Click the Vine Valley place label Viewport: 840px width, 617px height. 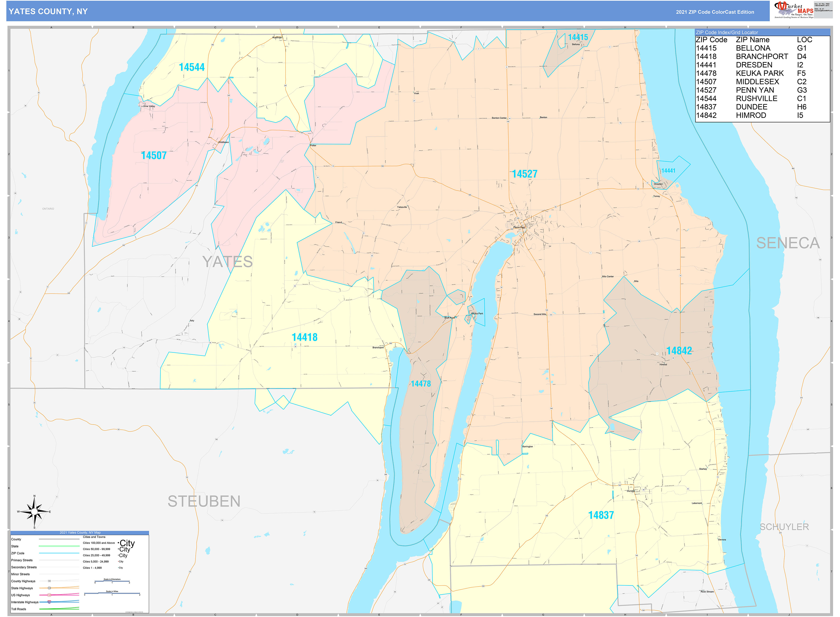tap(149, 107)
